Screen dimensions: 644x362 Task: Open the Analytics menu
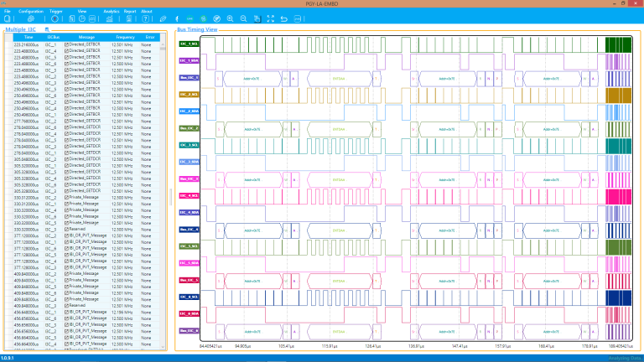pos(112,11)
